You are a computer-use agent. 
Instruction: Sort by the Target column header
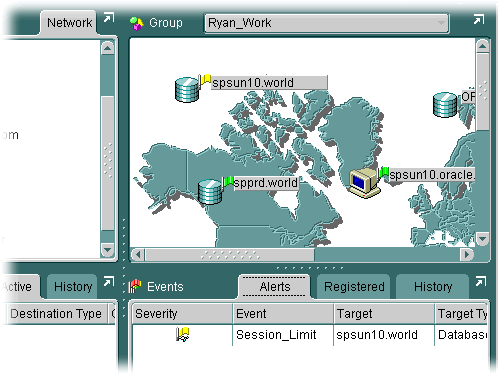[384, 314]
